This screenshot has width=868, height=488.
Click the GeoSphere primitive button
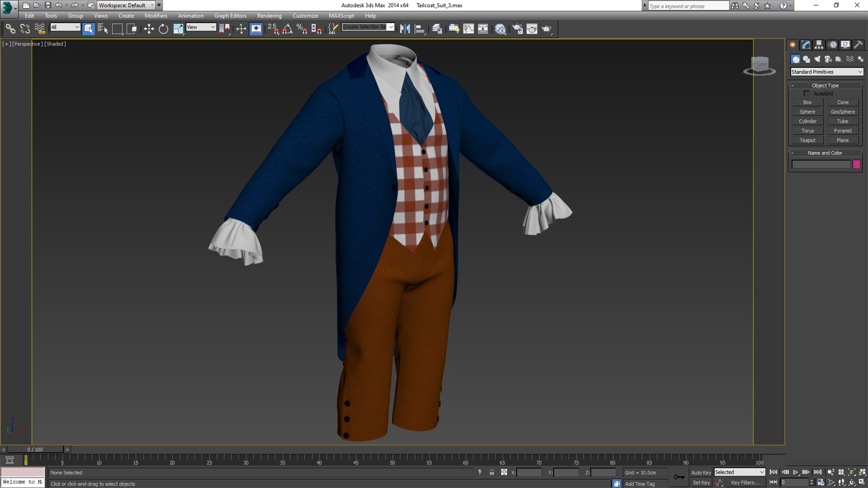(843, 112)
